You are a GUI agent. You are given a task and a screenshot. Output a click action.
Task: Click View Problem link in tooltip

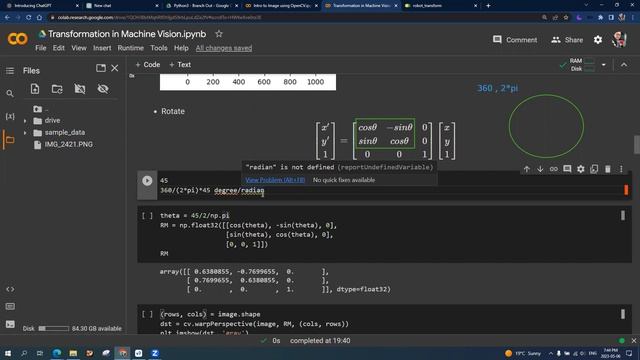[x=275, y=180]
